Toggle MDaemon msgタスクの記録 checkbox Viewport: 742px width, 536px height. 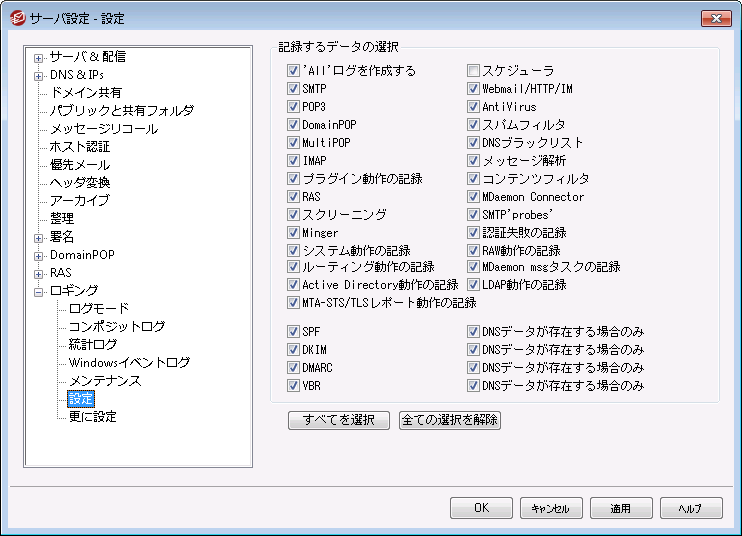point(473,267)
